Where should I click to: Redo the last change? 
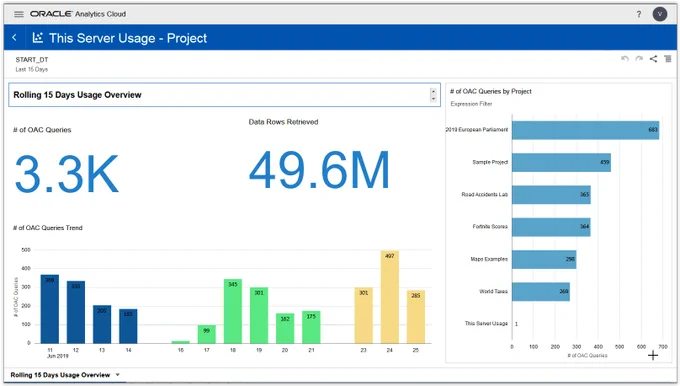[639, 59]
